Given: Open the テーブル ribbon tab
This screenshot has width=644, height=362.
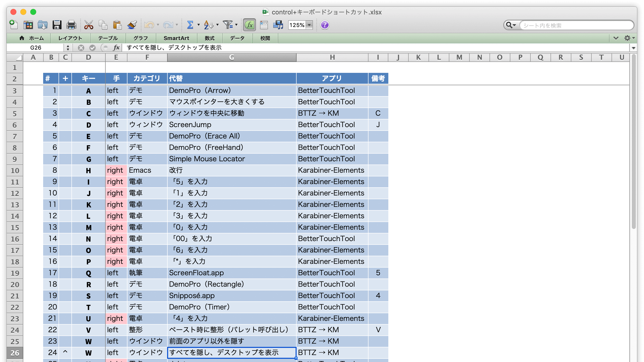Looking at the screenshot, I should 108,38.
